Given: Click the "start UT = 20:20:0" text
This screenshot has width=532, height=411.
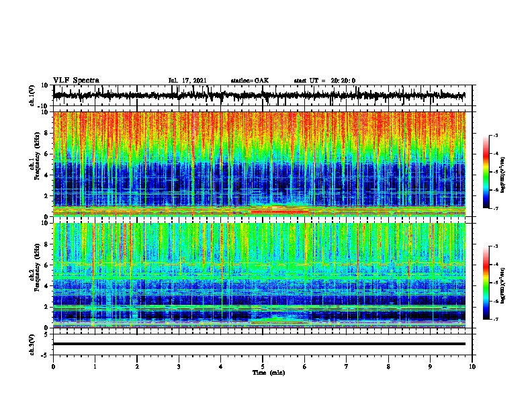Looking at the screenshot, I should (x=324, y=81).
